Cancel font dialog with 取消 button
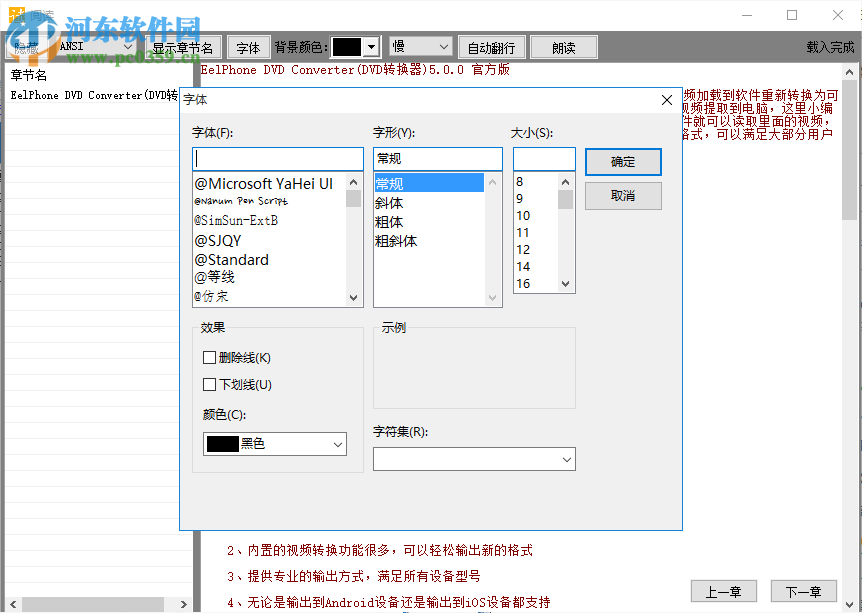This screenshot has width=862, height=613. click(x=623, y=195)
